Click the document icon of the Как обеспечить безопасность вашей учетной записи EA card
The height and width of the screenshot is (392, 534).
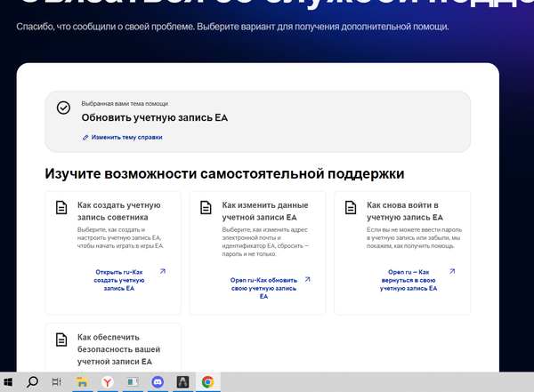[x=61, y=340]
